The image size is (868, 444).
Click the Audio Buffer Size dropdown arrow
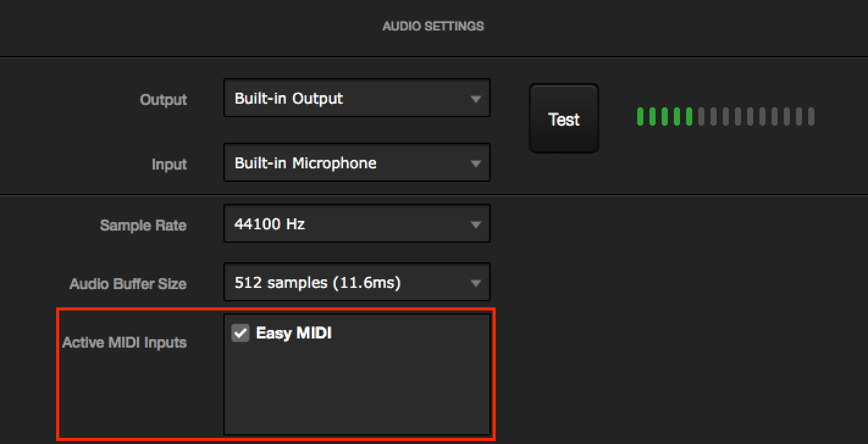[x=476, y=282]
